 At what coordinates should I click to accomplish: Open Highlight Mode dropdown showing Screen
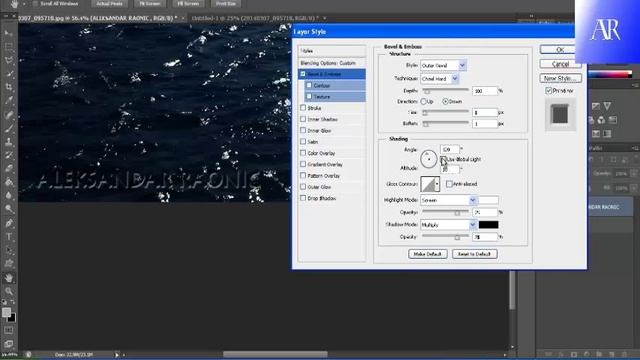pos(449,200)
